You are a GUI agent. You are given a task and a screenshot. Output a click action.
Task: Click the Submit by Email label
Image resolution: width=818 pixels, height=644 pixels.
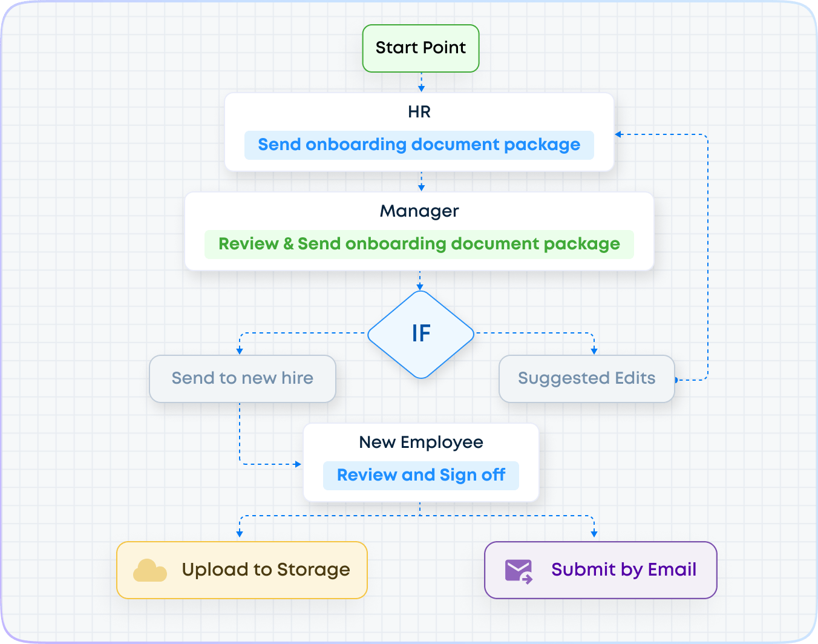pyautogui.click(x=624, y=570)
